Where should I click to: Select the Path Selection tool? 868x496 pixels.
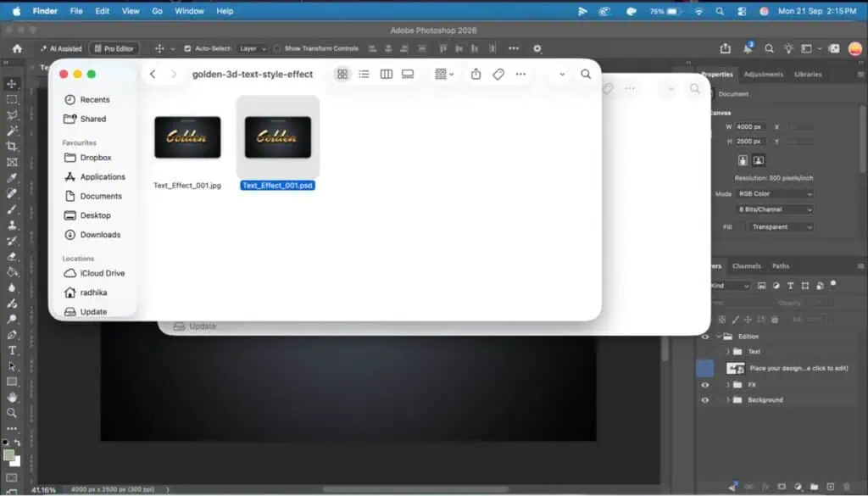point(12,366)
